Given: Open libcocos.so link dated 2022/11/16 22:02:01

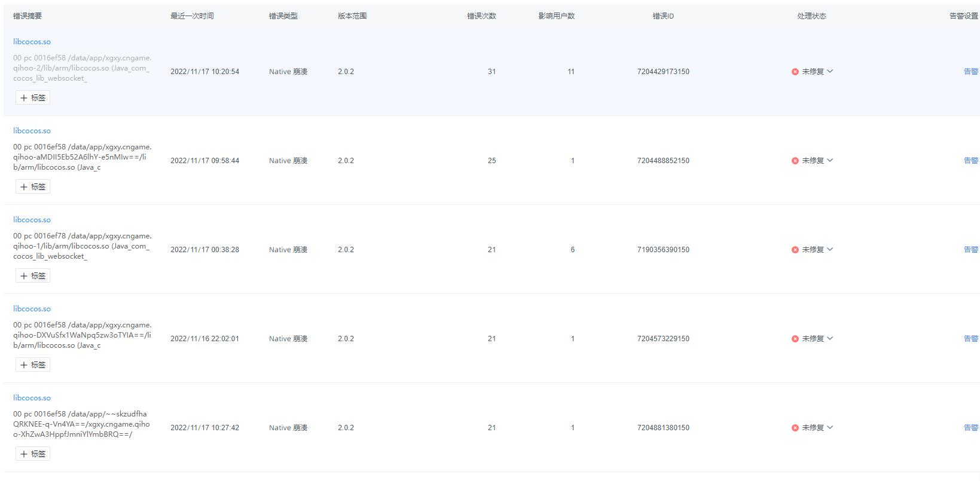Looking at the screenshot, I should [x=32, y=309].
